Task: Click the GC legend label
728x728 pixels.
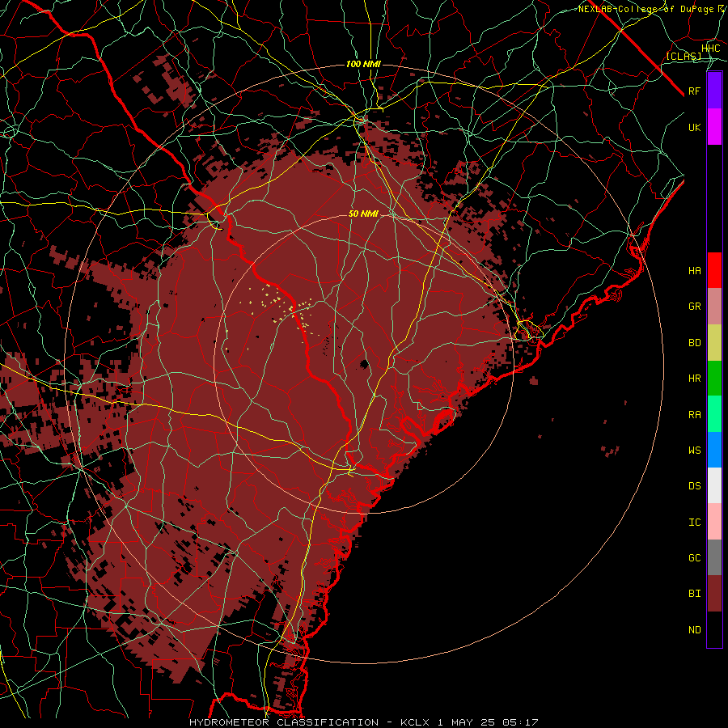Action: tap(694, 558)
